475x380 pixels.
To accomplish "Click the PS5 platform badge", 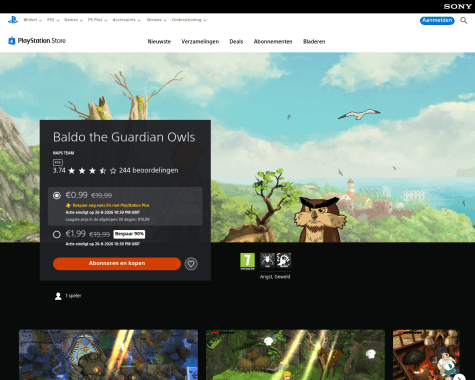I will [x=58, y=162].
